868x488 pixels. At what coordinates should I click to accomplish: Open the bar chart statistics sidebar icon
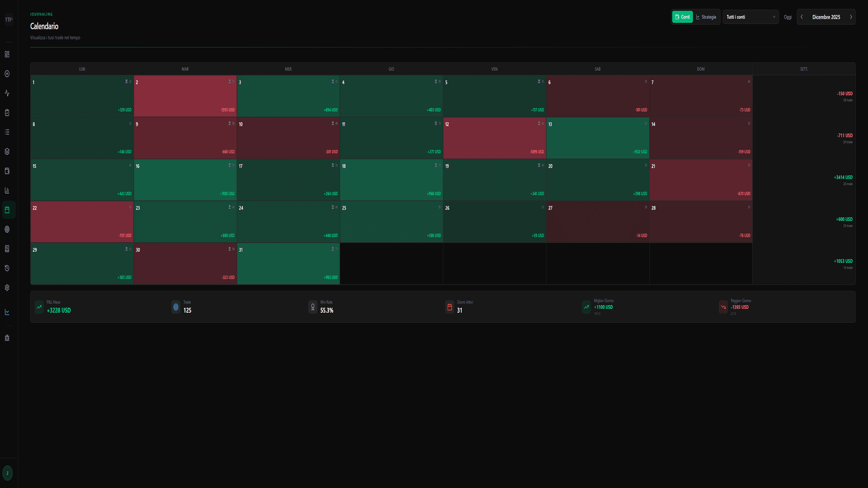click(7, 190)
